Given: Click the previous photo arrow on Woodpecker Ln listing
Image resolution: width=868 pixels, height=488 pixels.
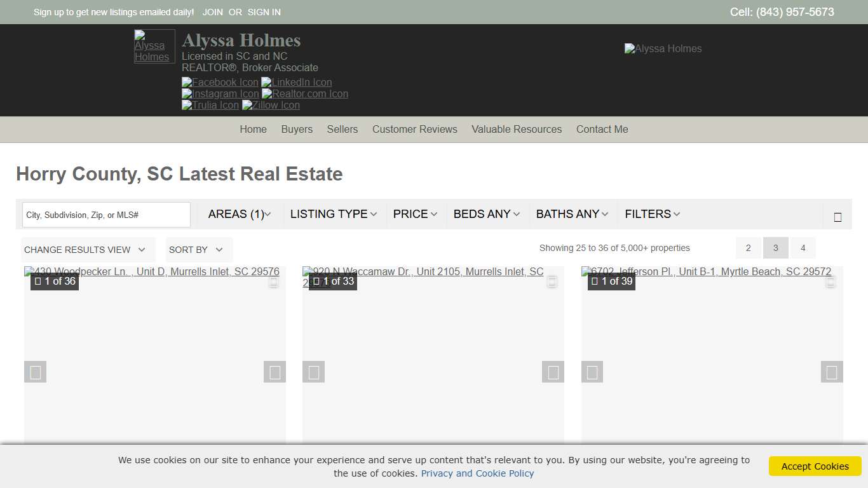Looking at the screenshot, I should click(36, 372).
